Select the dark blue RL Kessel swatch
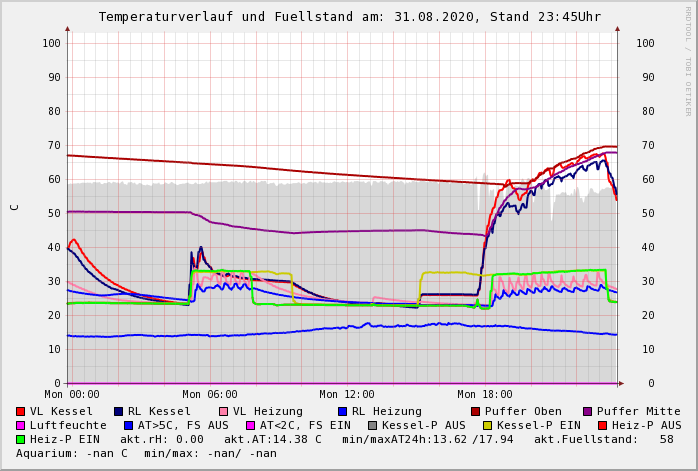Screen dimensions: 698x471 118,411
